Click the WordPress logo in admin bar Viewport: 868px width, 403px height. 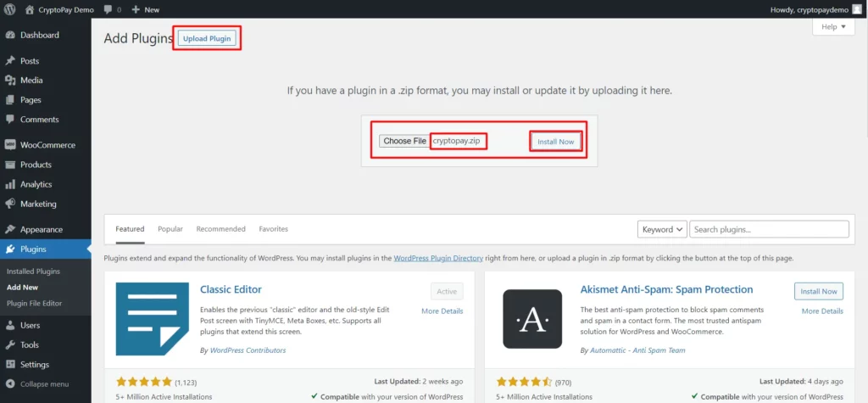pyautogui.click(x=9, y=9)
